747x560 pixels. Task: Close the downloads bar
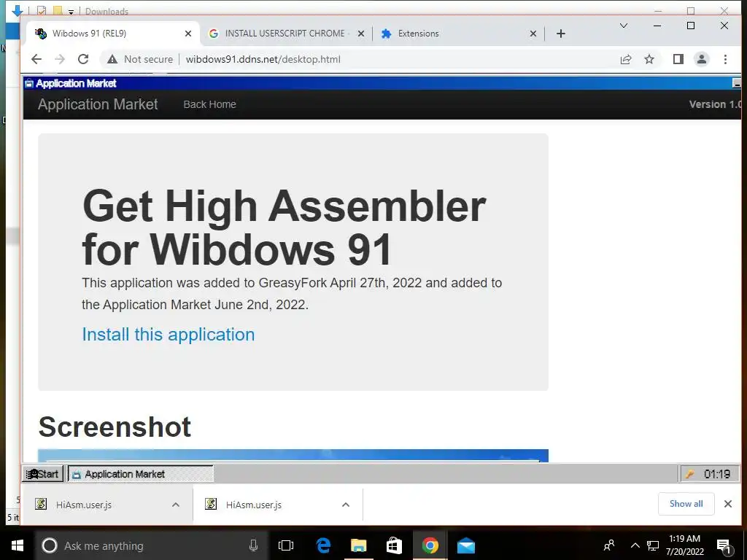coord(727,504)
